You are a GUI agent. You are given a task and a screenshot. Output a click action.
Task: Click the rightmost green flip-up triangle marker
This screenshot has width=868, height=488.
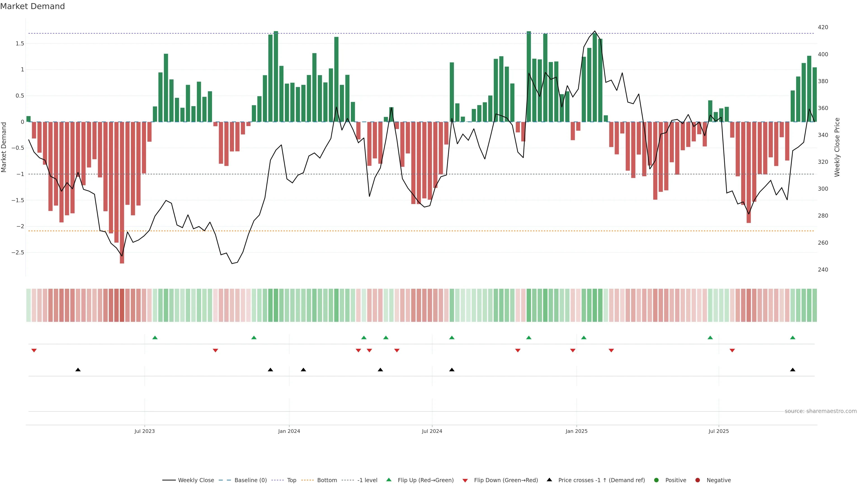793,338
